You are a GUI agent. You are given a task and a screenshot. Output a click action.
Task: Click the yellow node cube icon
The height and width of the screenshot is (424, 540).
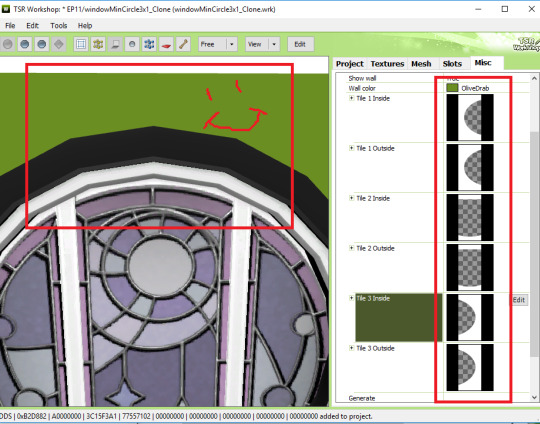point(98,44)
